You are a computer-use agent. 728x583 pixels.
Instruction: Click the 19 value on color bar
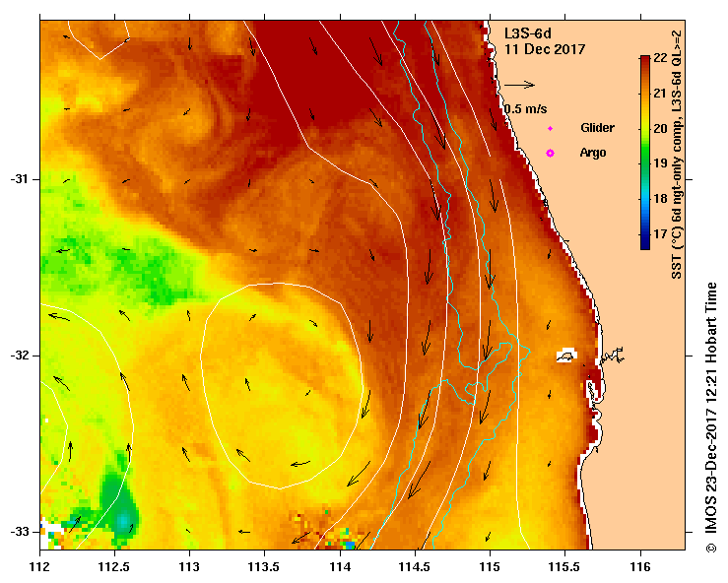(x=660, y=162)
